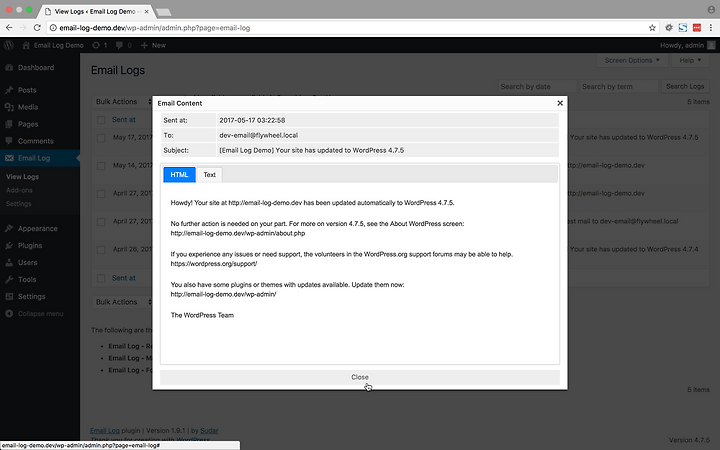
Task: Click the Sudar author link
Action: (x=209, y=430)
